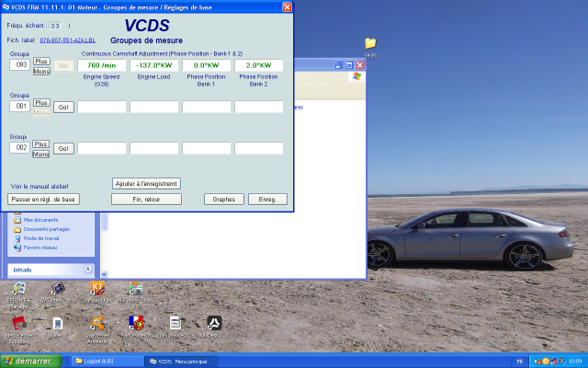Image resolution: width=588 pixels, height=368 pixels.
Task: Increase group 001 with Plus
Action: coord(41,103)
